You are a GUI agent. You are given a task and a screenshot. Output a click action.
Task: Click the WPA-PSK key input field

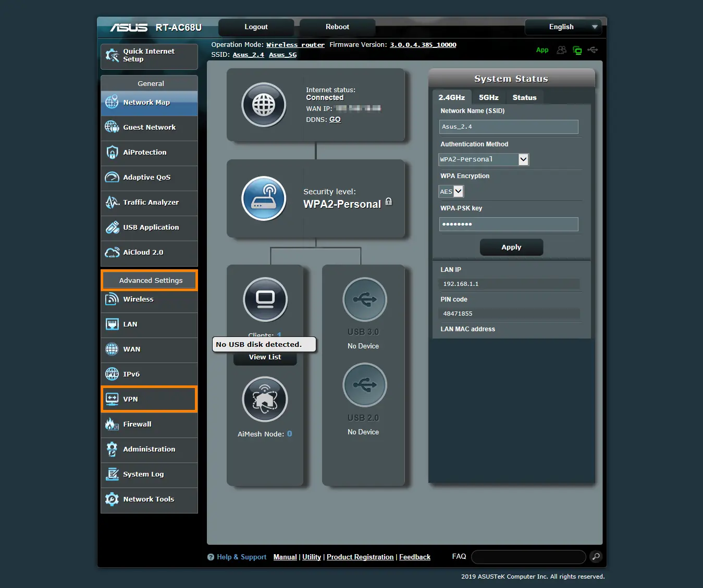click(509, 224)
